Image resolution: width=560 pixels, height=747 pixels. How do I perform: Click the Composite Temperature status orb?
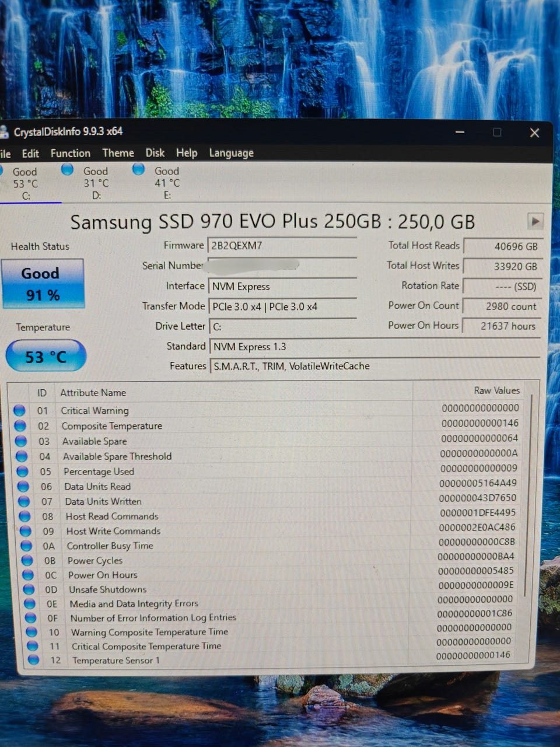click(x=20, y=425)
